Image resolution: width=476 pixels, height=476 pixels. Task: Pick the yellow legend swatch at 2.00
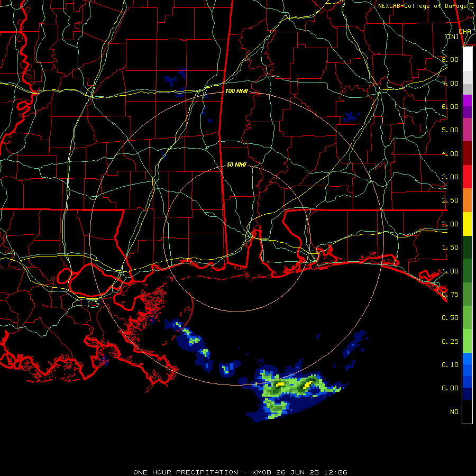[x=467, y=224]
